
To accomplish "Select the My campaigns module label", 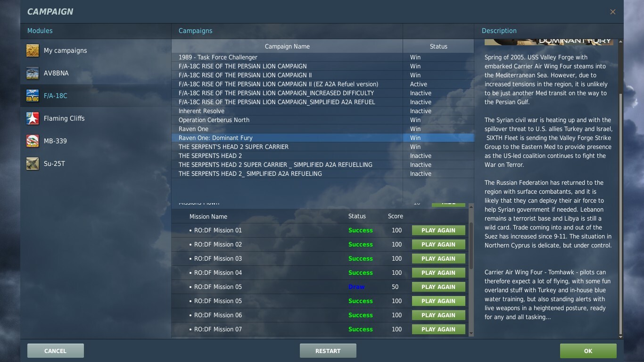I will (65, 50).
